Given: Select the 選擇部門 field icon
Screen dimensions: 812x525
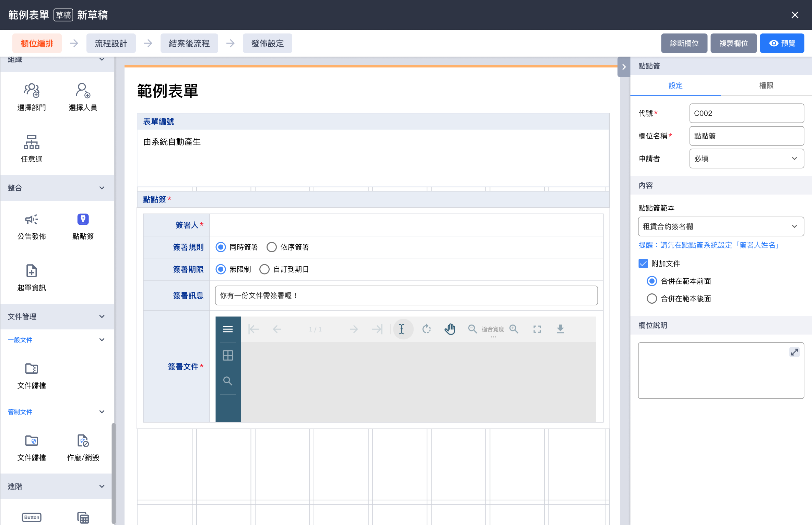Looking at the screenshot, I should pyautogui.click(x=32, y=91).
